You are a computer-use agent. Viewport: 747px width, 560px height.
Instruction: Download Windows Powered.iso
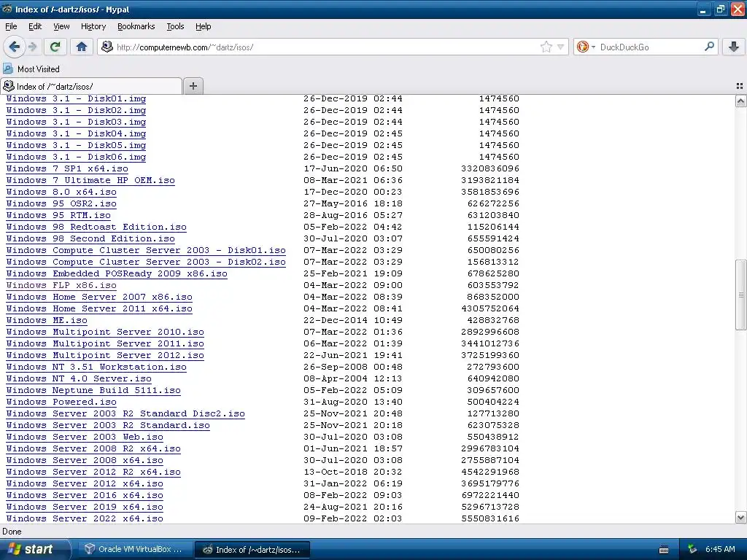[61, 402]
